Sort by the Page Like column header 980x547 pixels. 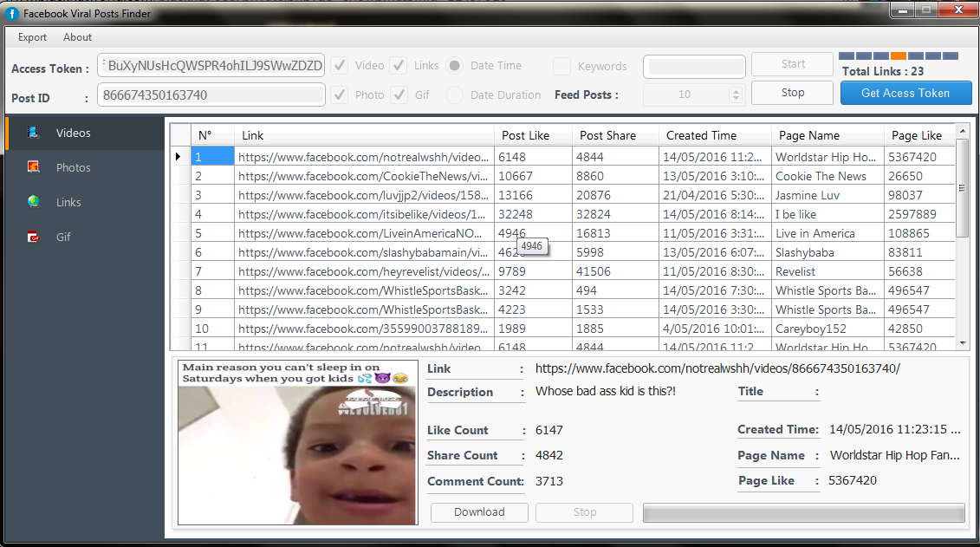pyautogui.click(x=919, y=135)
